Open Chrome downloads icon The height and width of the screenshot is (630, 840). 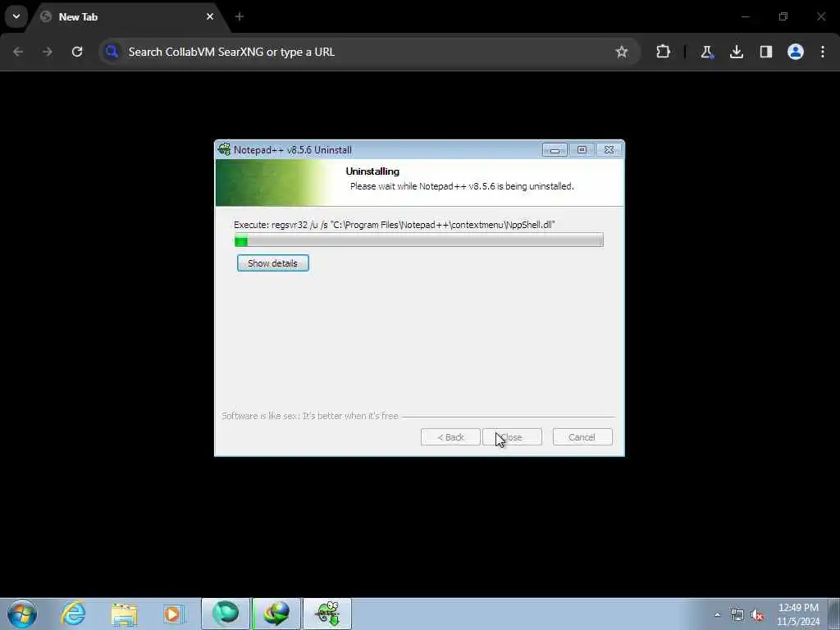pos(737,52)
